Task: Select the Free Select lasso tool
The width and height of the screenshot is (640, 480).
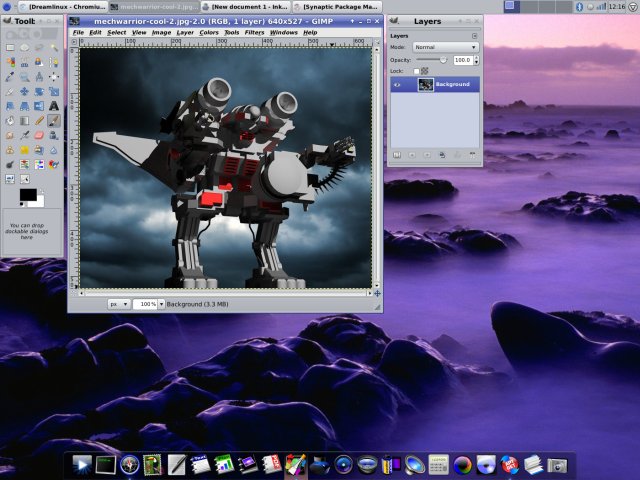Action: [x=39, y=48]
